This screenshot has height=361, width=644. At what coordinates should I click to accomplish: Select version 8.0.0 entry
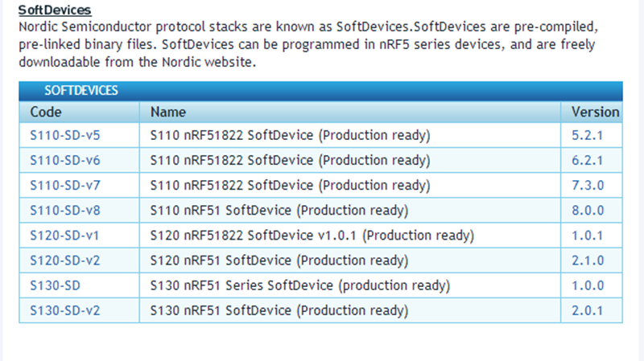tap(587, 211)
